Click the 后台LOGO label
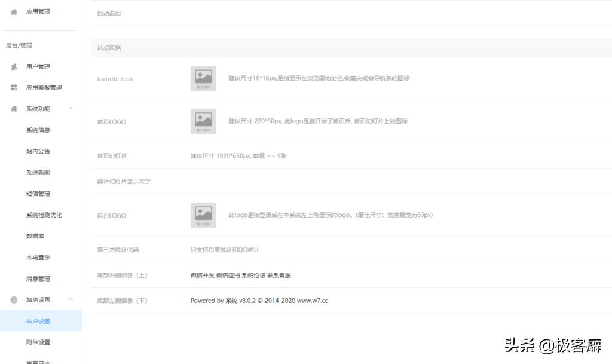This screenshot has height=364, width=612. pos(111,215)
